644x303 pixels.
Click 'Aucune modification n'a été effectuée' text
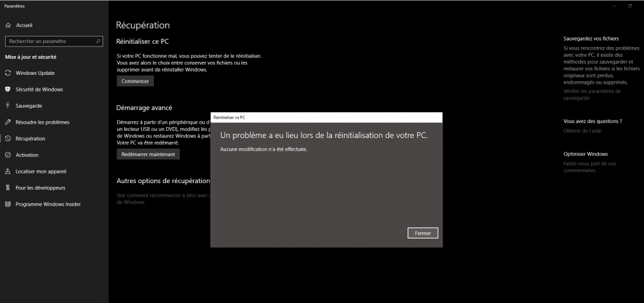pos(263,149)
